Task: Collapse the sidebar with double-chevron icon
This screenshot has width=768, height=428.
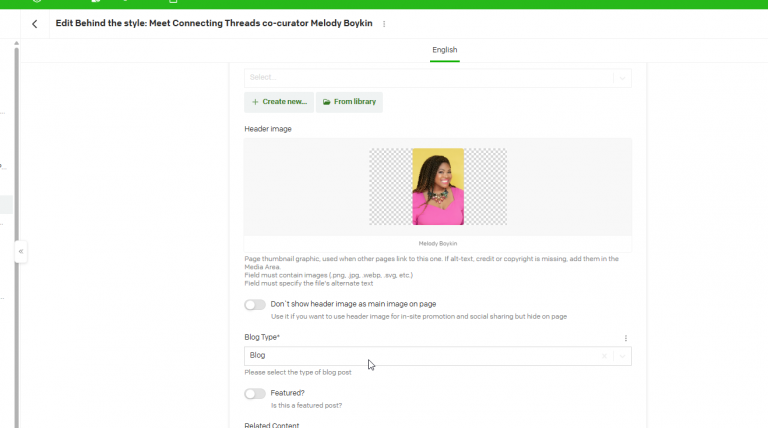Action: pos(21,251)
